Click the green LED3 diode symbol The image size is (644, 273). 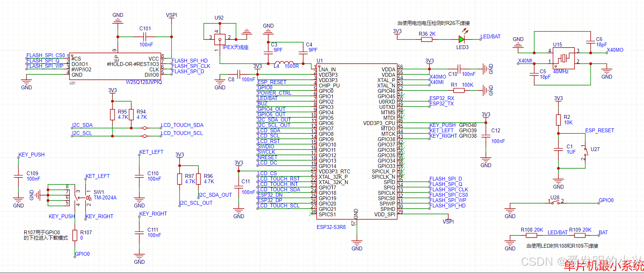click(462, 39)
